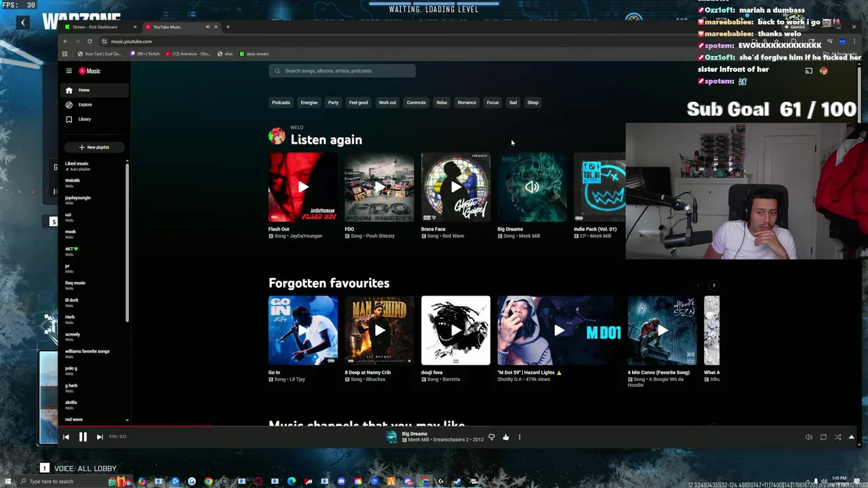The width and height of the screenshot is (868, 488).
Task: Play the Brace Face Rod Wave thumbnail
Action: coord(456,187)
